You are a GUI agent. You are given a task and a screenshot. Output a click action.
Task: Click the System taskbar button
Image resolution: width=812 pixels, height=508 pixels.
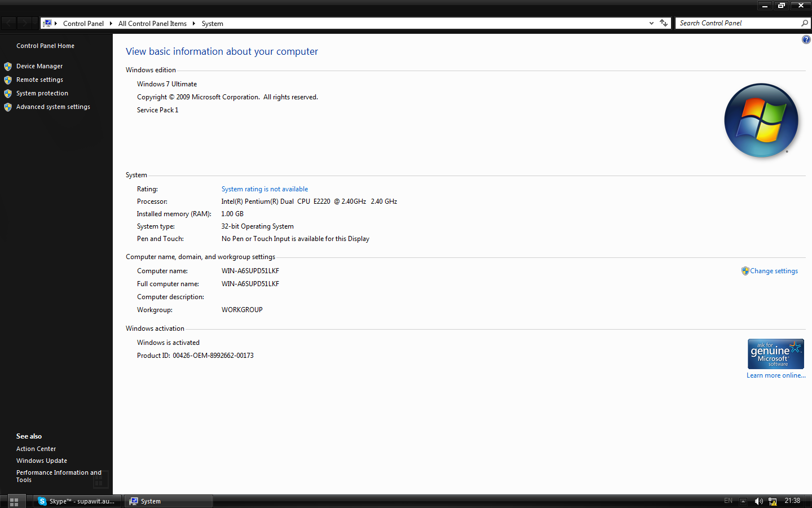[169, 501]
